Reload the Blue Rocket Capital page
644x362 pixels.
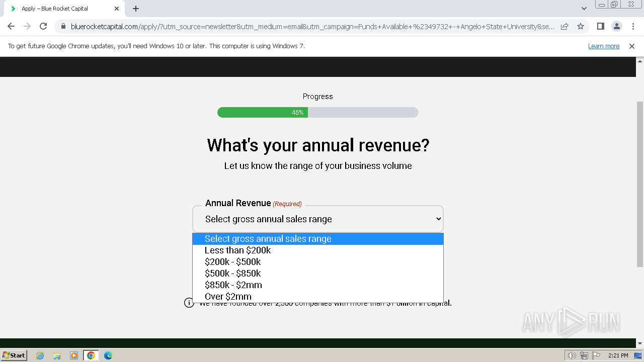43,26
